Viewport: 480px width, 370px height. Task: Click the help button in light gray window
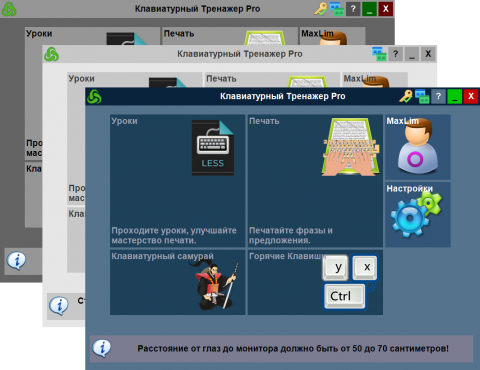(x=395, y=54)
